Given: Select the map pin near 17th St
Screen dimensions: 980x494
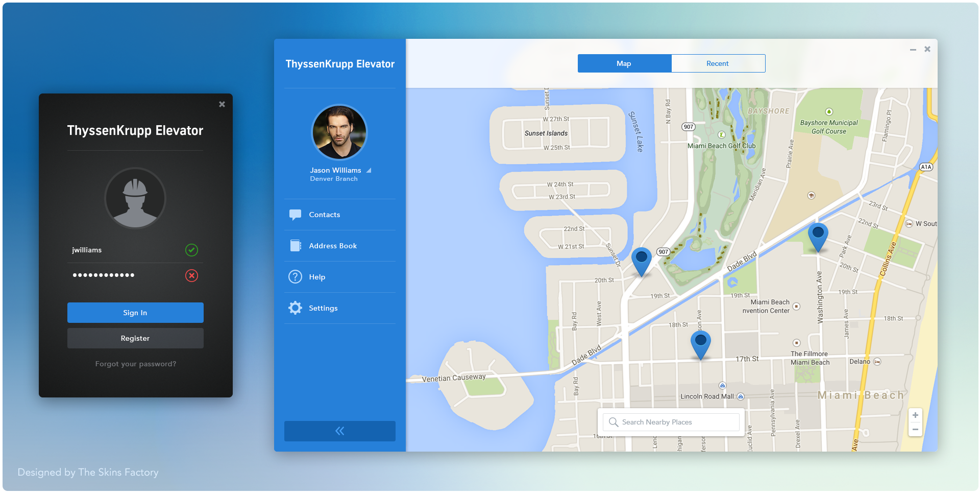Looking at the screenshot, I should pyautogui.click(x=701, y=345).
